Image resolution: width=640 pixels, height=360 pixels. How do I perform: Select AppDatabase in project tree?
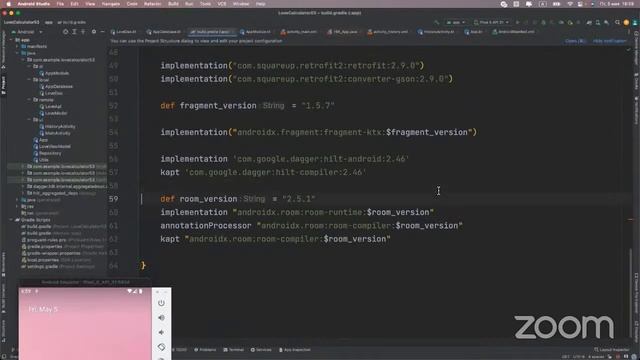point(56,87)
